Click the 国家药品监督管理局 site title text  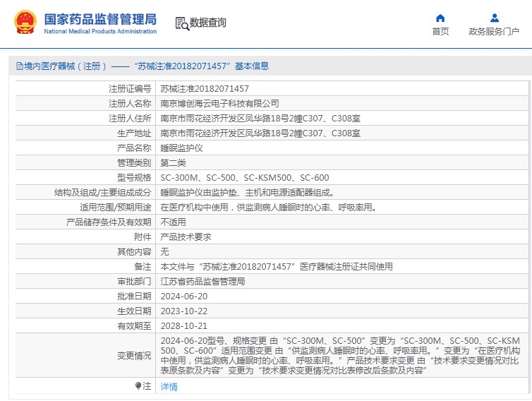pos(100,18)
